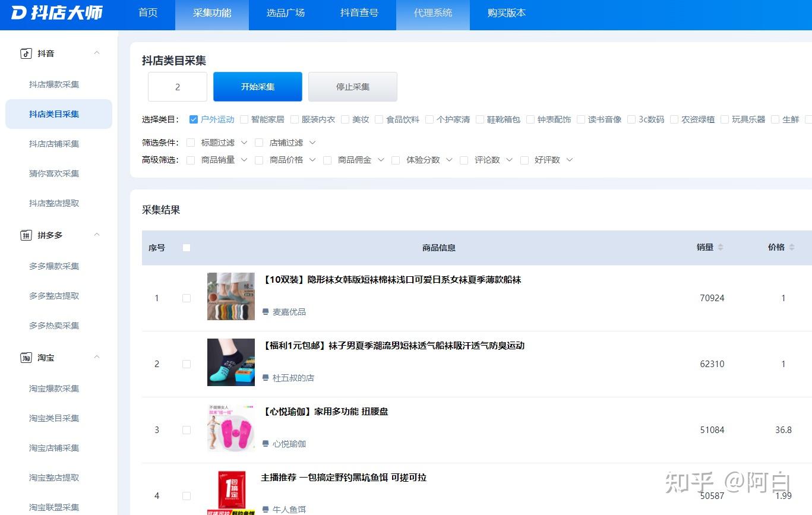812x515 pixels.
Task: Expand the 体验分数 filter arrow
Action: [449, 160]
